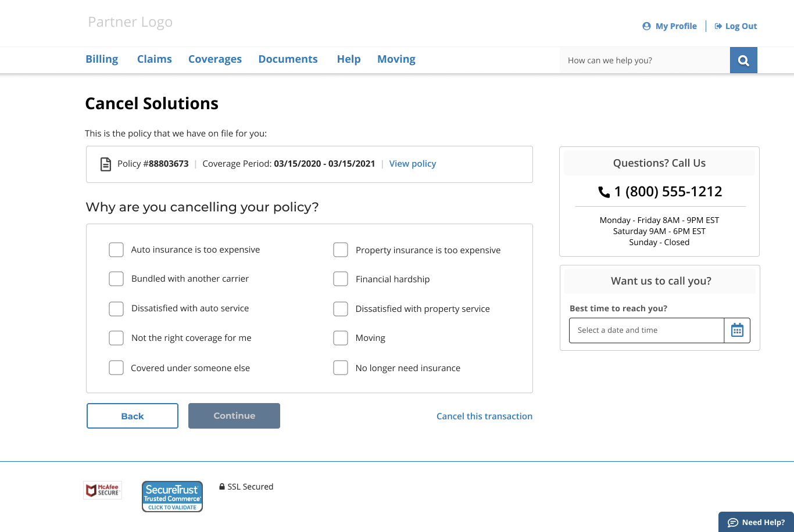Click the View policy link

tap(413, 164)
